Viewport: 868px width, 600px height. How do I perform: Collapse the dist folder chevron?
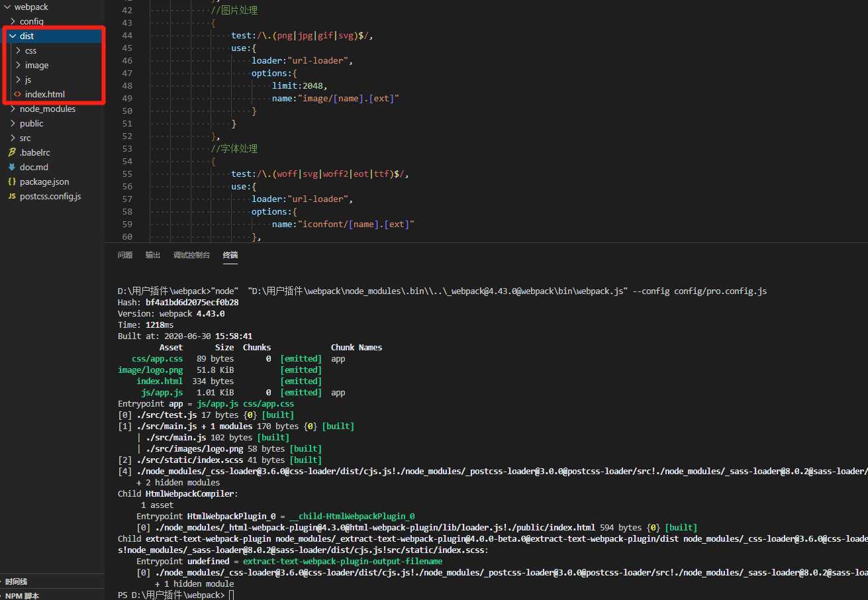coord(13,36)
